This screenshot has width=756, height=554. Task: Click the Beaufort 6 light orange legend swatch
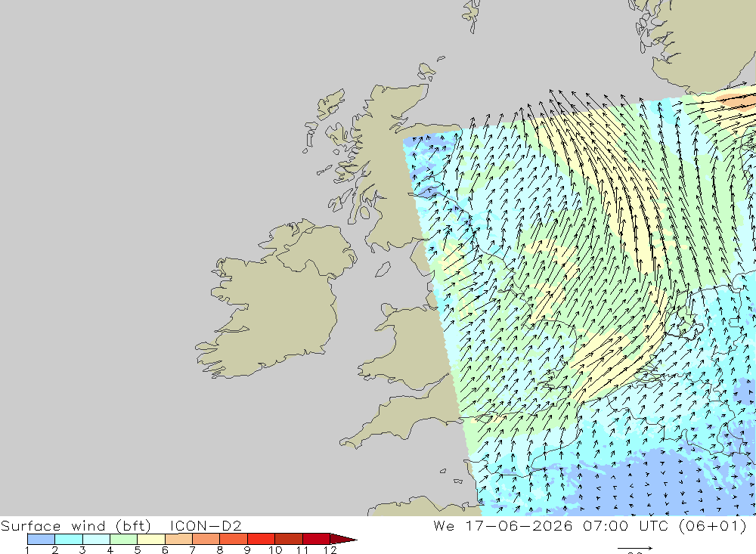[x=178, y=539]
